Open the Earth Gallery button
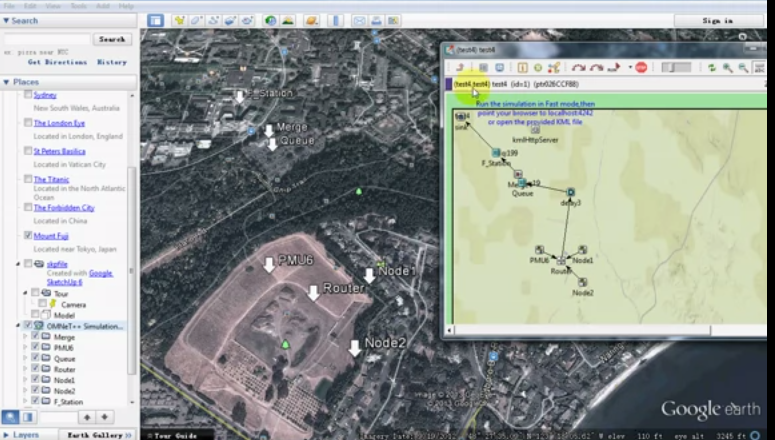This screenshot has width=775, height=440. [98, 435]
